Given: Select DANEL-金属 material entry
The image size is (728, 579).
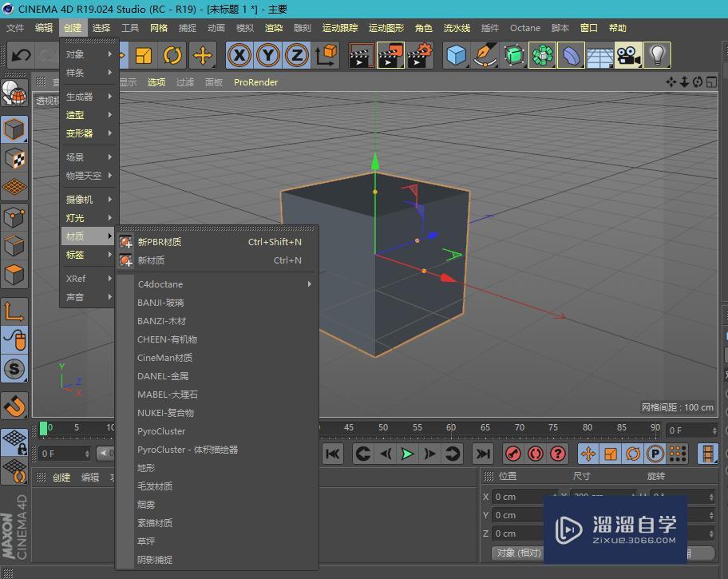Looking at the screenshot, I should pos(217,376).
